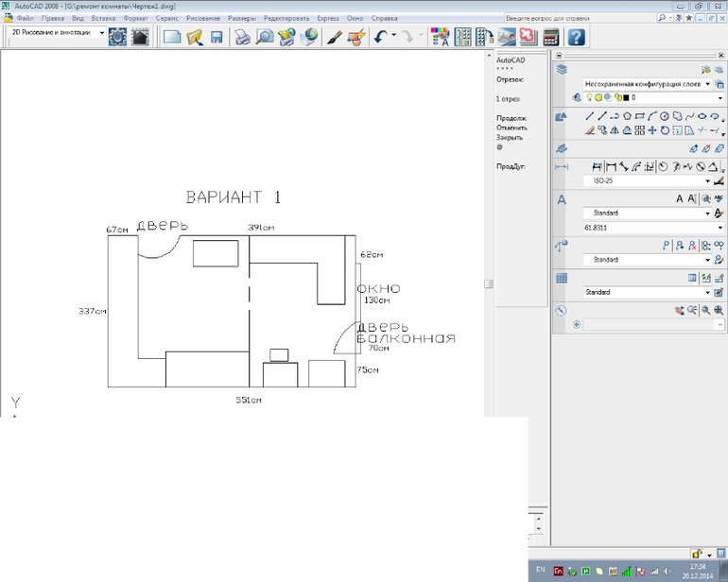Open the Help question mark icon
728x582 pixels.
(x=576, y=37)
